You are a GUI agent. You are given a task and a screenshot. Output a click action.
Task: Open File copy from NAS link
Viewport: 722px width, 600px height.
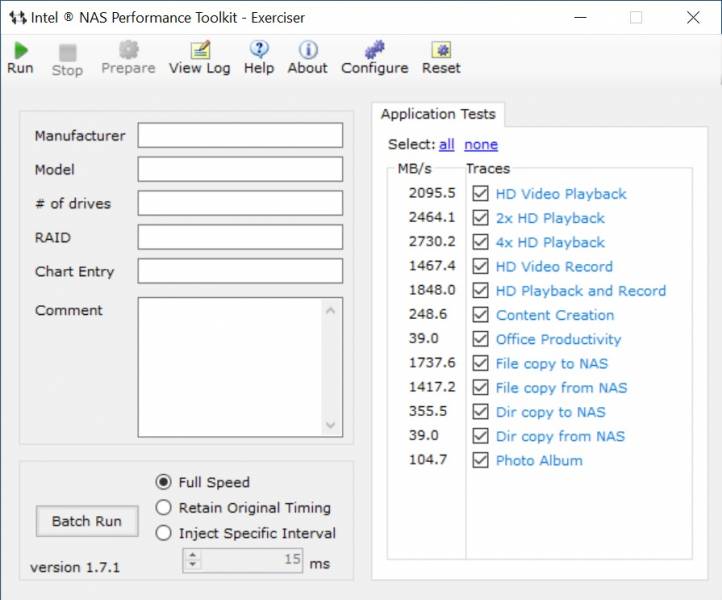click(x=561, y=388)
